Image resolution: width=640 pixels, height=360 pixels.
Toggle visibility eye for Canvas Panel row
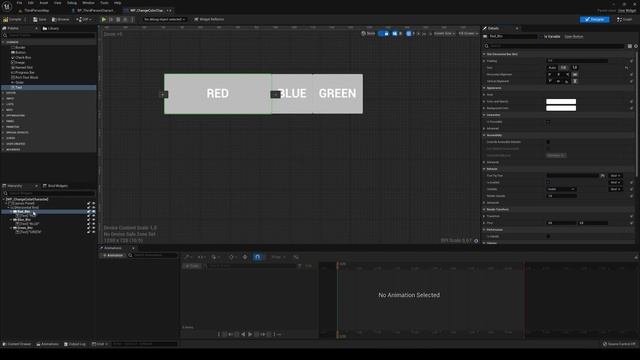(x=93, y=203)
